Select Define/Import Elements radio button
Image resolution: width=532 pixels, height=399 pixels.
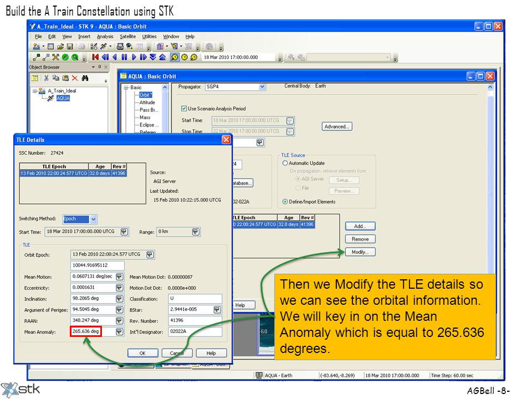(285, 202)
